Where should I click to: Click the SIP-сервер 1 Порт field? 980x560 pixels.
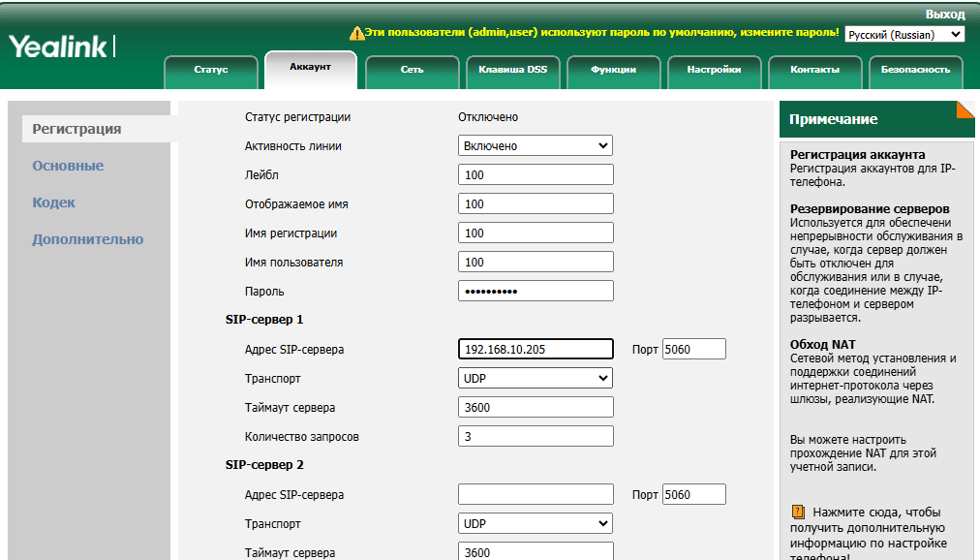693,349
